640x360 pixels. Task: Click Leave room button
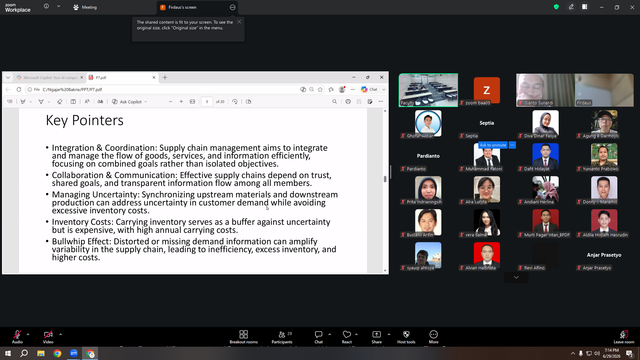point(624,337)
